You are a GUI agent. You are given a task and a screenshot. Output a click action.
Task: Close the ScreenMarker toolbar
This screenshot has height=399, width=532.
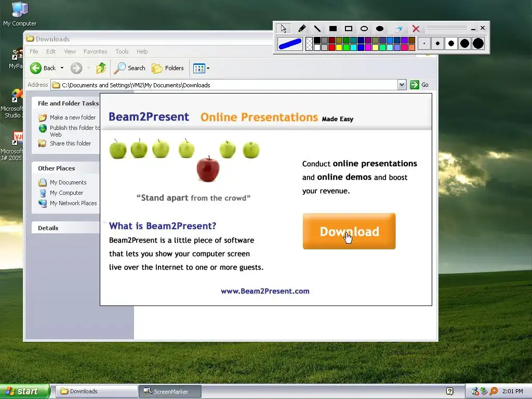click(x=483, y=28)
